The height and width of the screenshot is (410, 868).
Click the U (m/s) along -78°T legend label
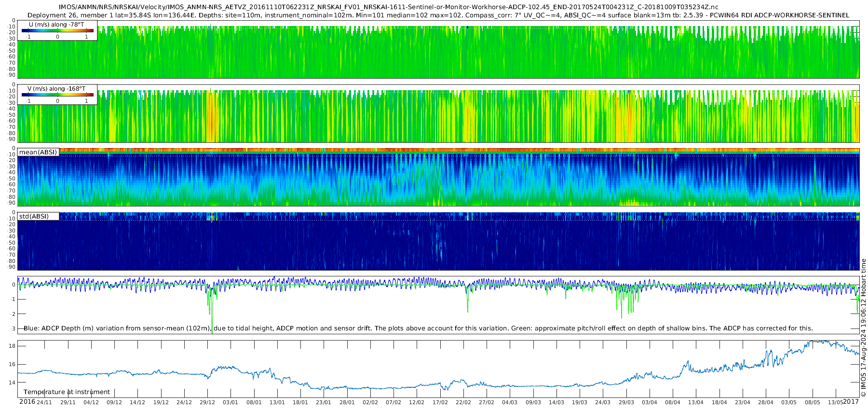click(56, 25)
